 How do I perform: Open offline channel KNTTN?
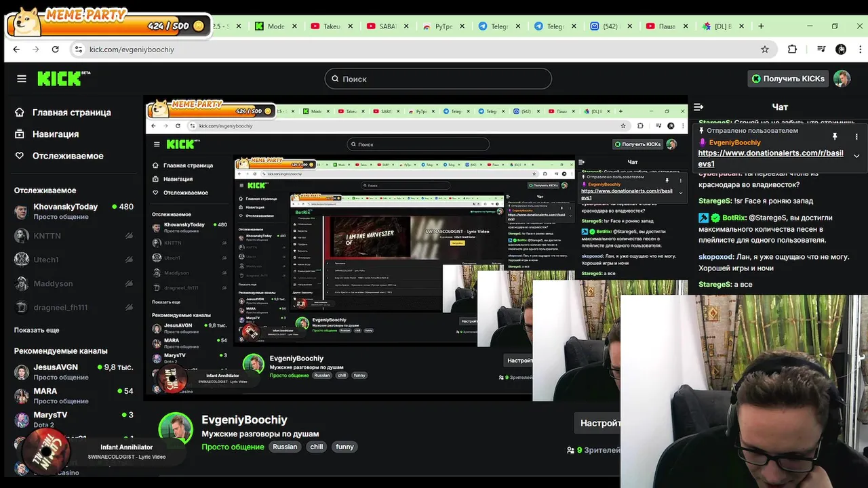73,236
